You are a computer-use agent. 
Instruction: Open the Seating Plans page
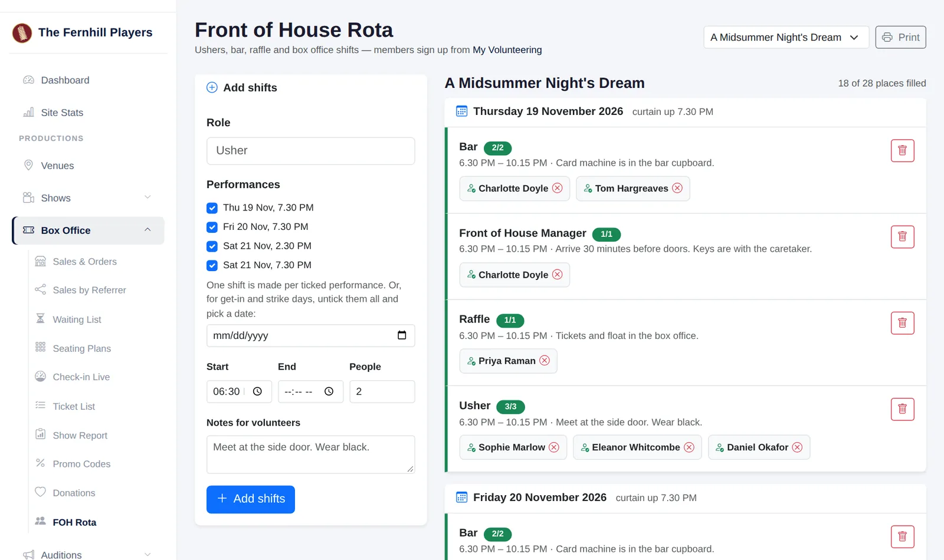point(81,348)
